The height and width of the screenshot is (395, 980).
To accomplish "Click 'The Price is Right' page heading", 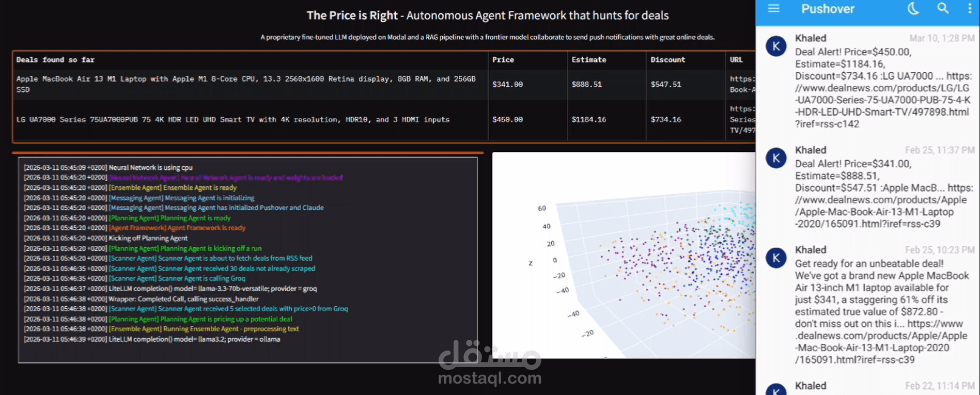I will click(487, 15).
